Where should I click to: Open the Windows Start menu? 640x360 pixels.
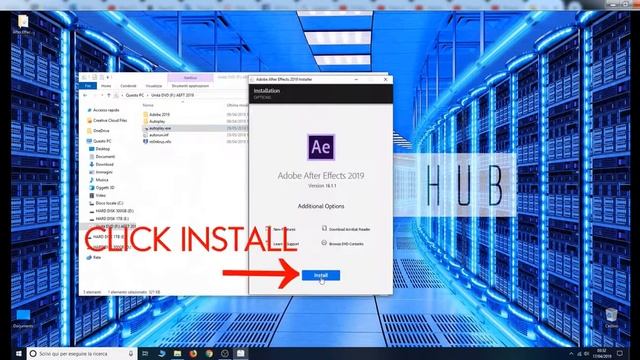19,353
